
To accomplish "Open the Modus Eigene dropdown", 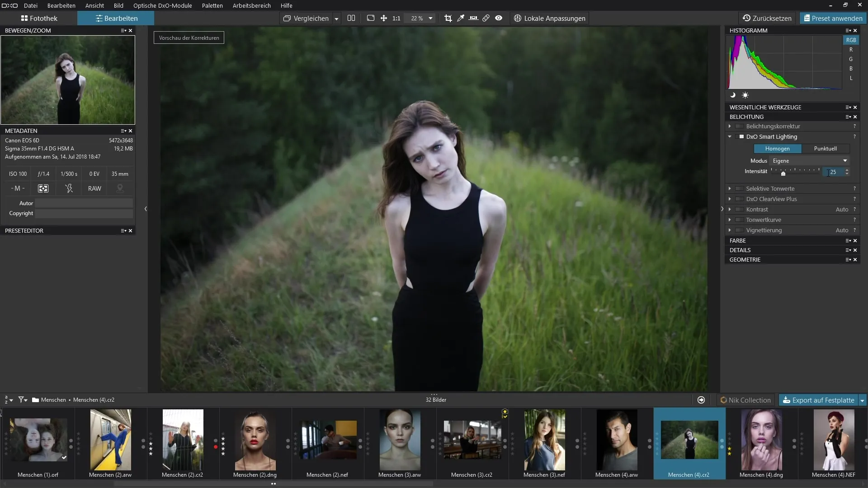I will point(810,161).
